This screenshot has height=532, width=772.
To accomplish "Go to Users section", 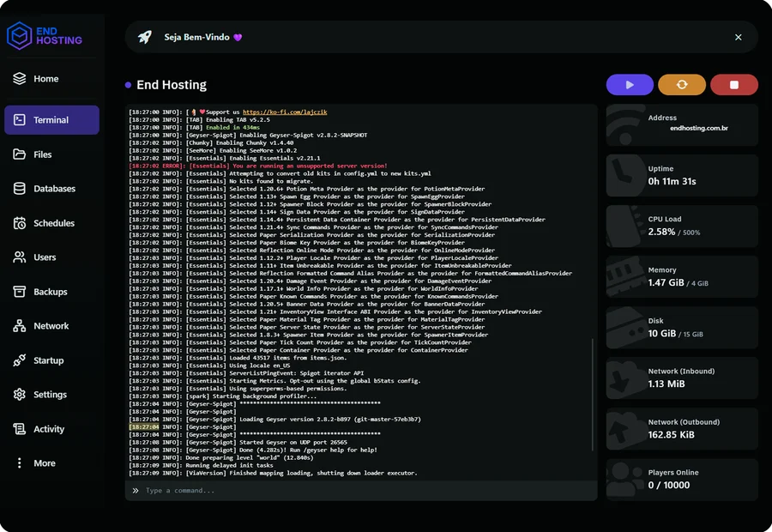I will click(x=45, y=257).
